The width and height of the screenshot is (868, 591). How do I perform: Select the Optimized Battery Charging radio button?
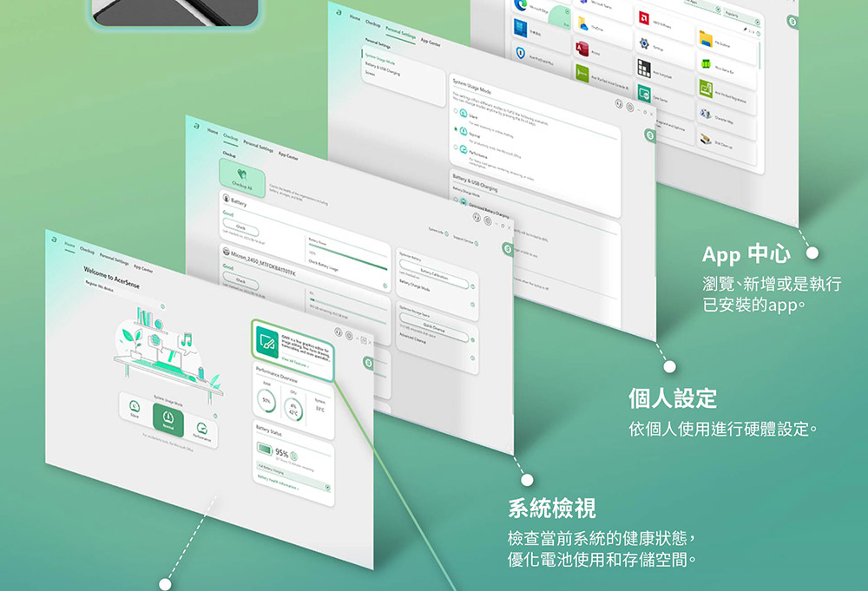[x=456, y=200]
